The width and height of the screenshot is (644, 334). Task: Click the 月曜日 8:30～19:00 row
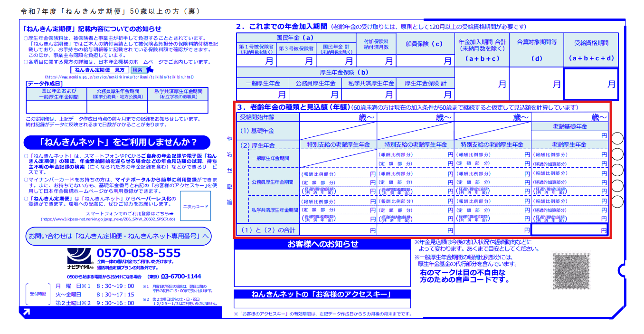(95, 286)
